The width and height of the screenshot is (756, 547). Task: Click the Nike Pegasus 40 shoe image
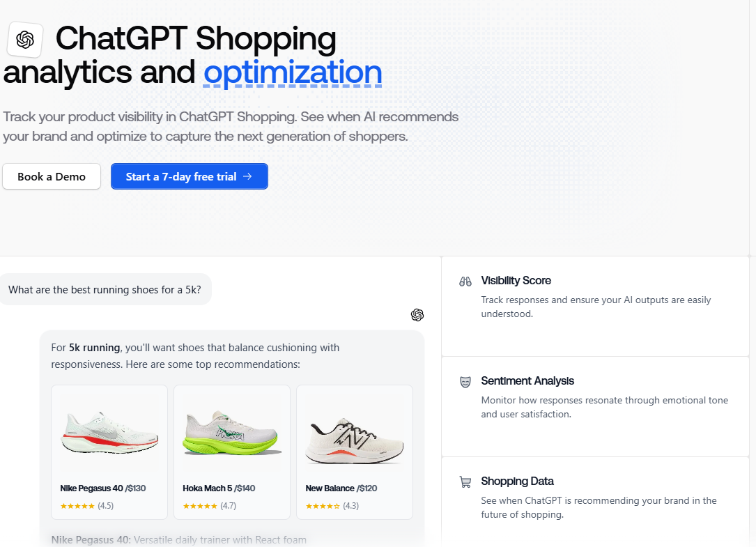click(109, 433)
